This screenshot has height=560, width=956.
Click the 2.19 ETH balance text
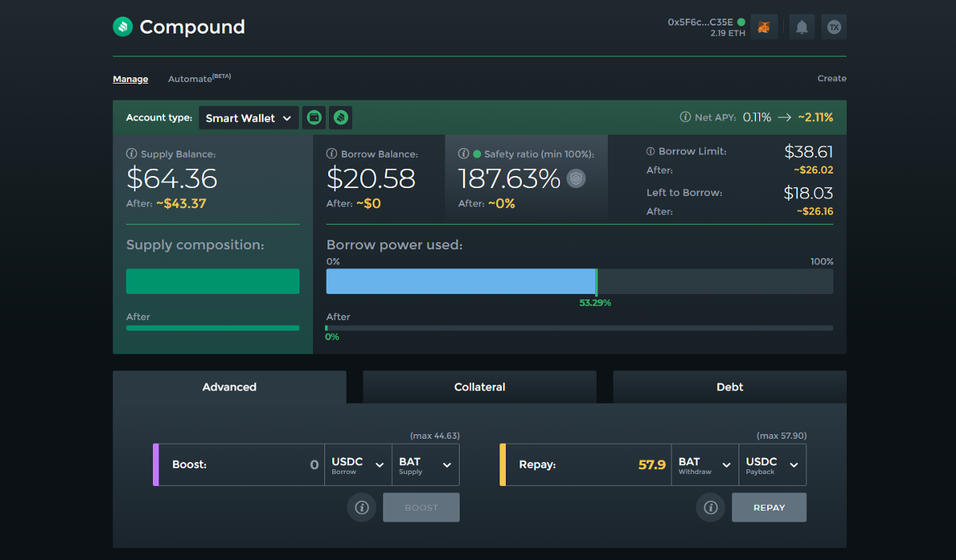[728, 33]
